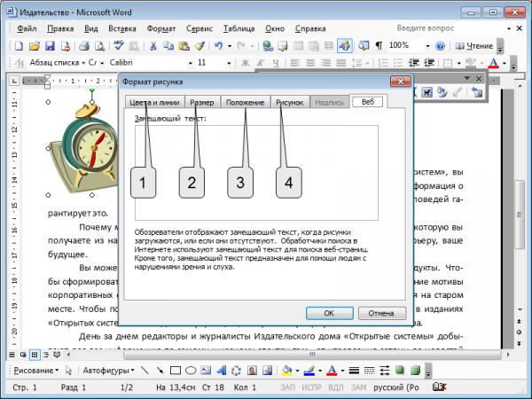Justify paragraph alignment
The height and width of the screenshot is (399, 532).
pyautogui.click(x=340, y=63)
